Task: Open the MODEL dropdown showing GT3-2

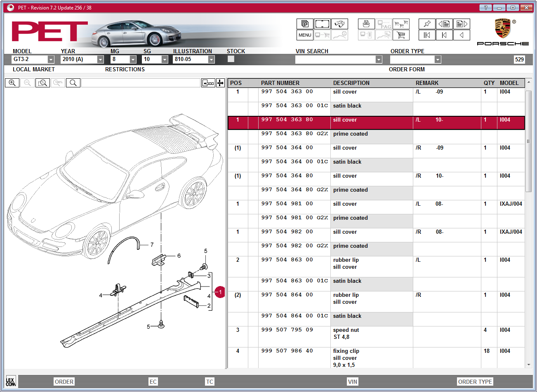Action: 51,59
